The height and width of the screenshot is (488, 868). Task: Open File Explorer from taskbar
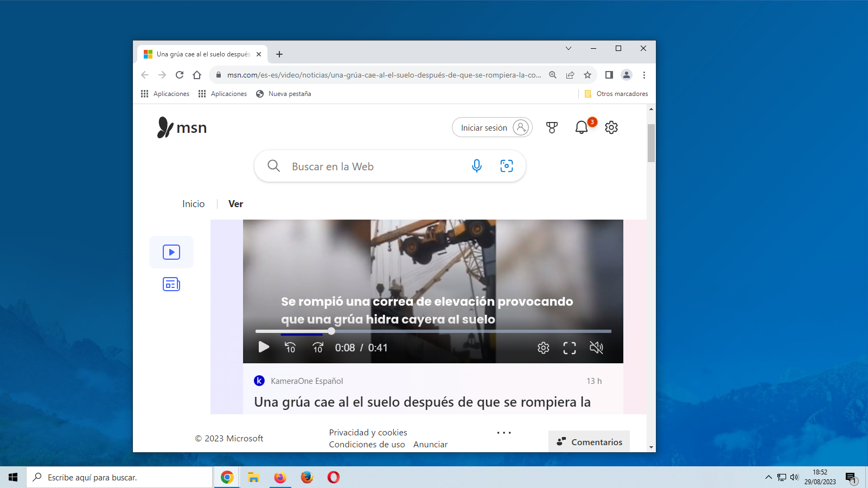[253, 477]
